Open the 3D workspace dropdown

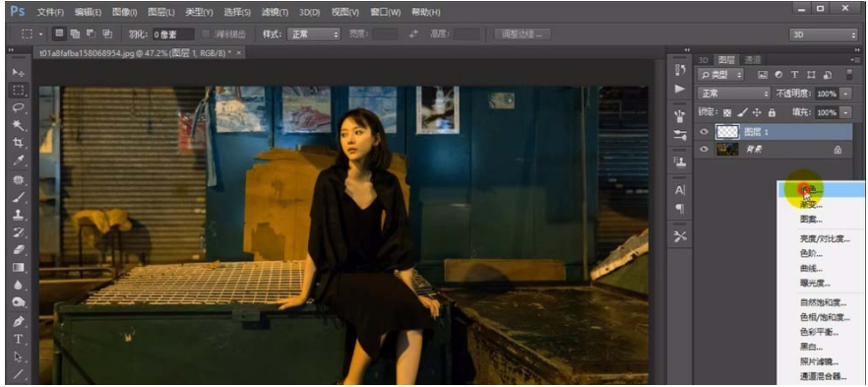tap(823, 34)
